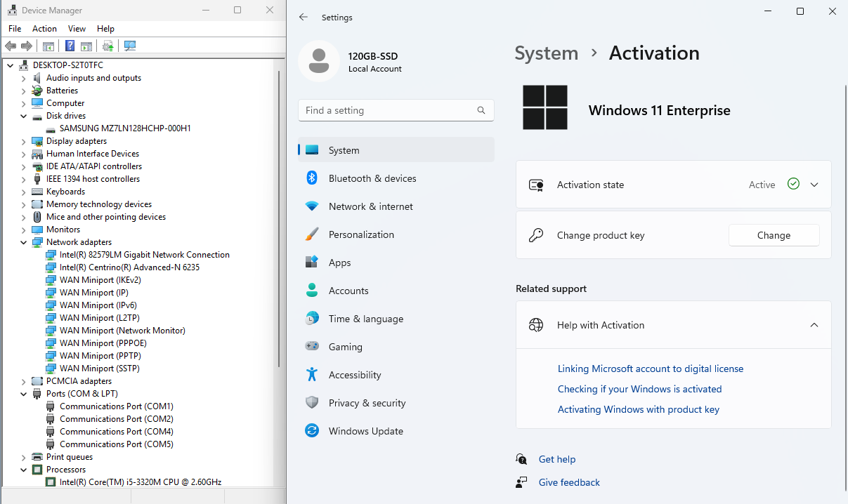Select WAN Miniport (IKEv2) adapter

click(100, 280)
